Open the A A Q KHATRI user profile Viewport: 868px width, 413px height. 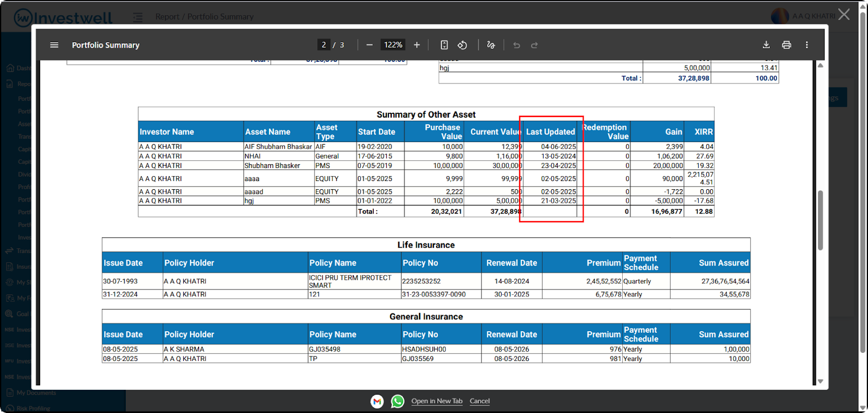click(803, 16)
